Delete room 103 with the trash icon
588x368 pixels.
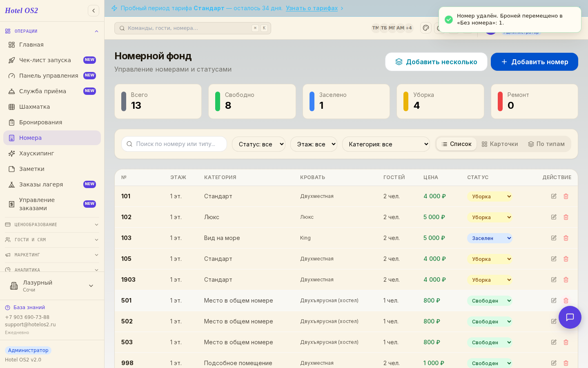pos(566,238)
